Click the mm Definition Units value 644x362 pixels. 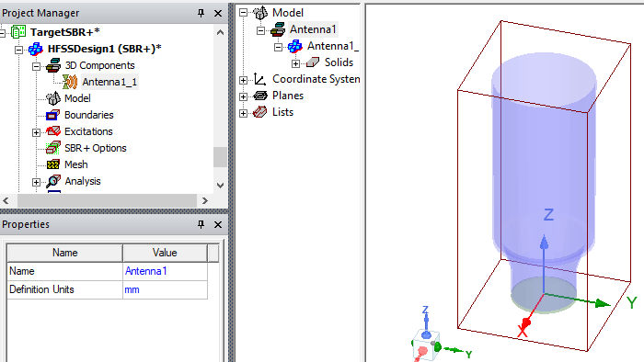[165, 289]
